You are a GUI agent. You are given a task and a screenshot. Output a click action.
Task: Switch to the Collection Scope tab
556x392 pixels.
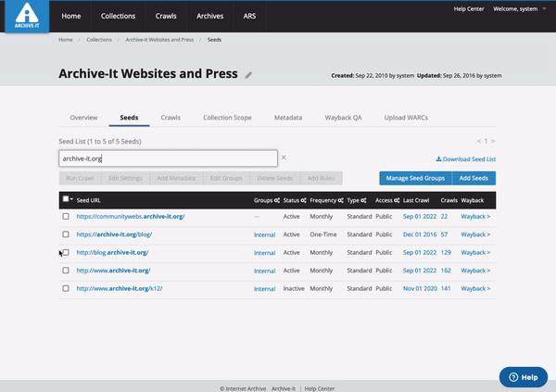(x=227, y=119)
